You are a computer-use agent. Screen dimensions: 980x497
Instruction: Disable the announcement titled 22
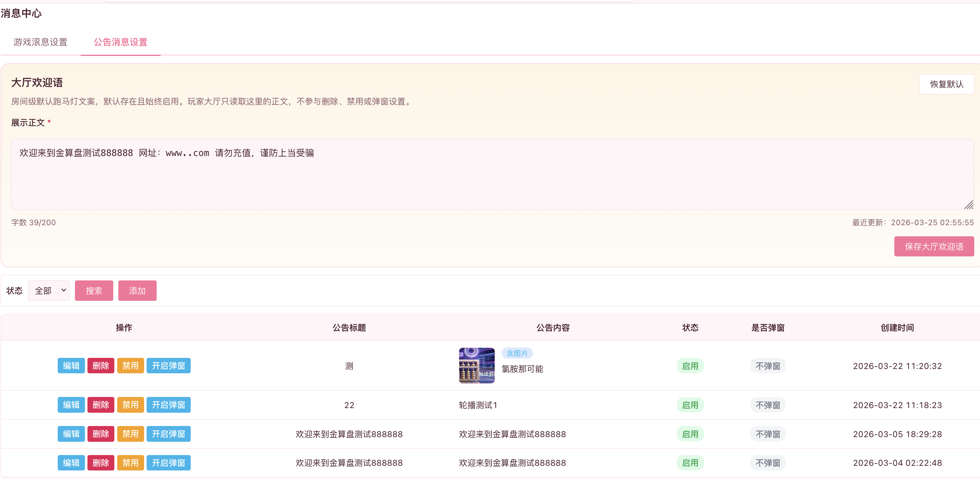point(130,405)
